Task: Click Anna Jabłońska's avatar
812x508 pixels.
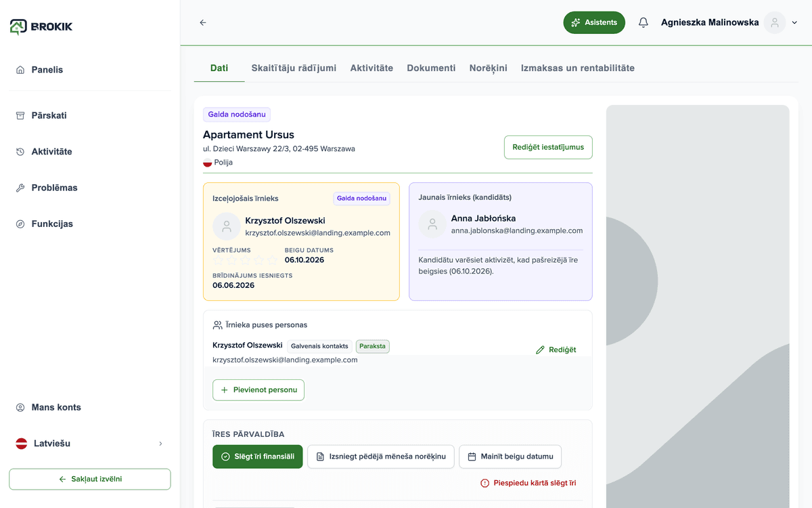Action: pos(432,224)
